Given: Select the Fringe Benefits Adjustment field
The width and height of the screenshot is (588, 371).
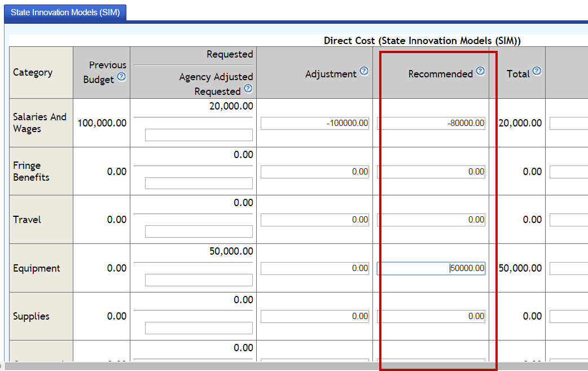Looking at the screenshot, I should [x=315, y=172].
